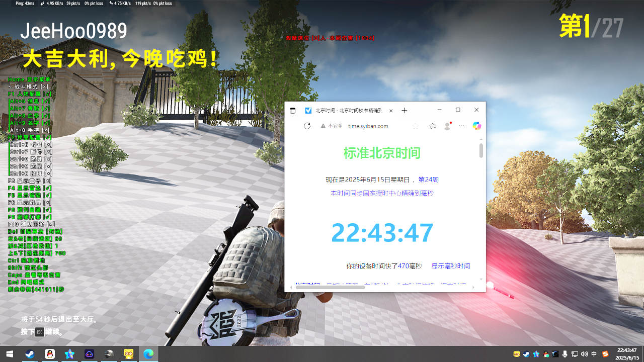
Task: Open network status tray icon
Action: point(575,354)
